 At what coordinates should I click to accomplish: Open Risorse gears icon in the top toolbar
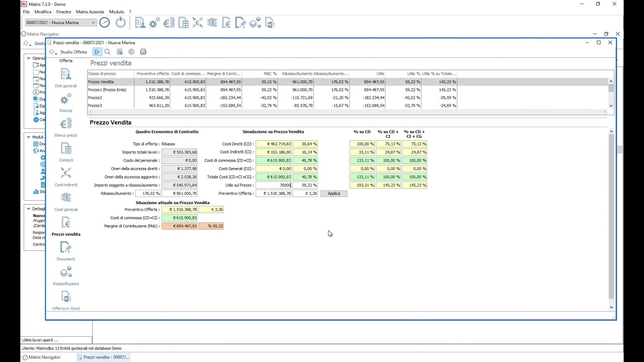[x=154, y=23]
